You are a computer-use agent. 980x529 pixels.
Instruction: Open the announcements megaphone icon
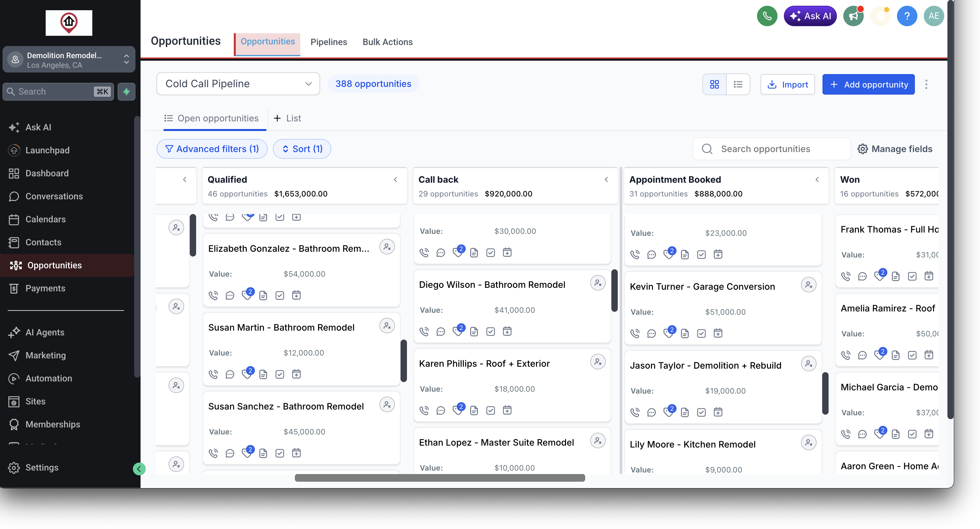[853, 16]
